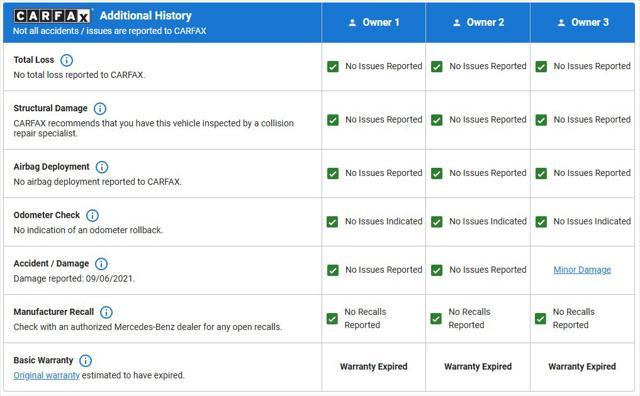Click Total Loss green check for Owner 2
640x396 pixels.
[x=437, y=67]
